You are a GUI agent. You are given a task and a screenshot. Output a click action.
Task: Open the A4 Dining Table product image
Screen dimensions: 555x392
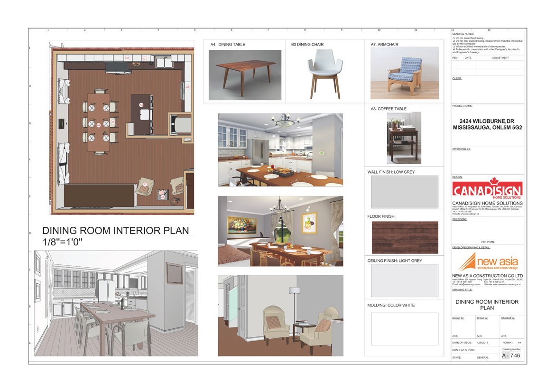tap(245, 75)
